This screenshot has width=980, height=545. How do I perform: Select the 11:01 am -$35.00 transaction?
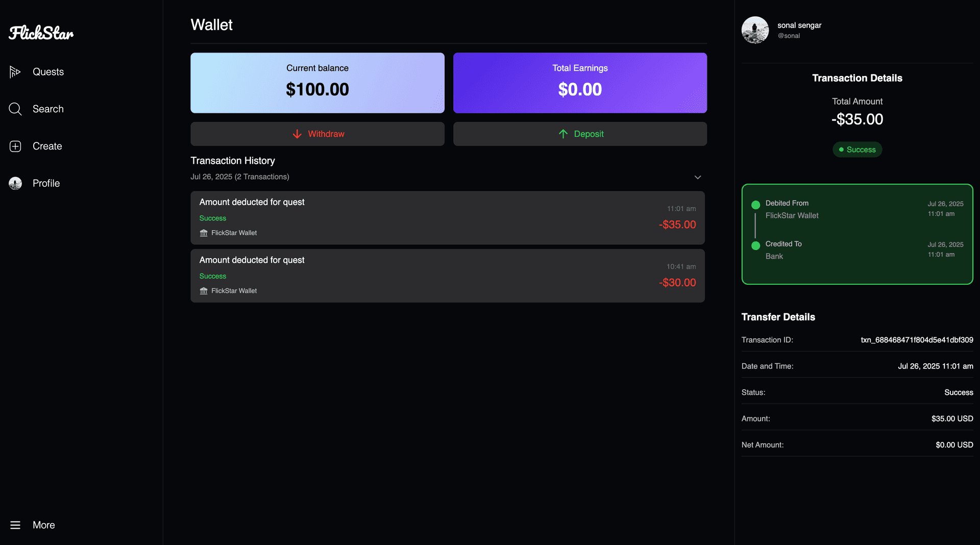pos(447,218)
